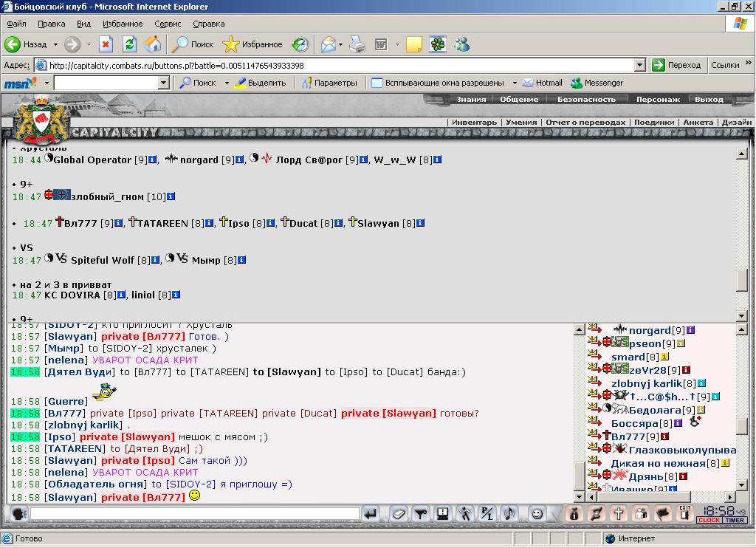
Task: Open info for user norgard in the user list
Action: click(690, 330)
